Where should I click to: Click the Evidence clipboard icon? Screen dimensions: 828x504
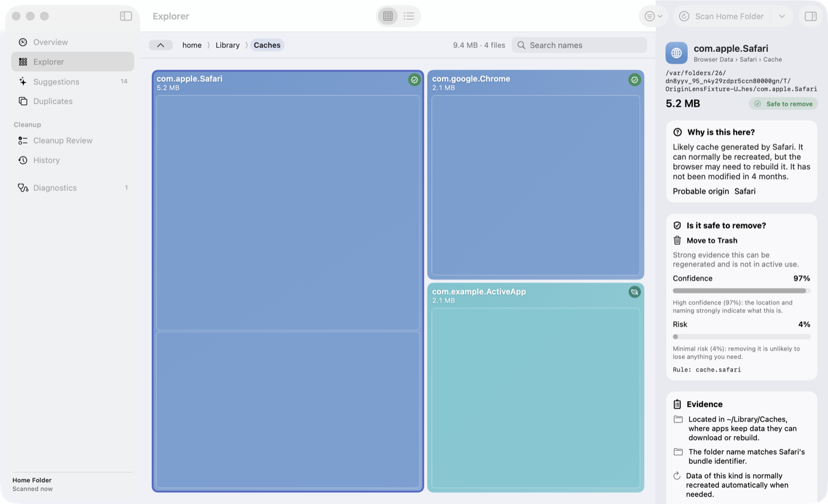[677, 405]
